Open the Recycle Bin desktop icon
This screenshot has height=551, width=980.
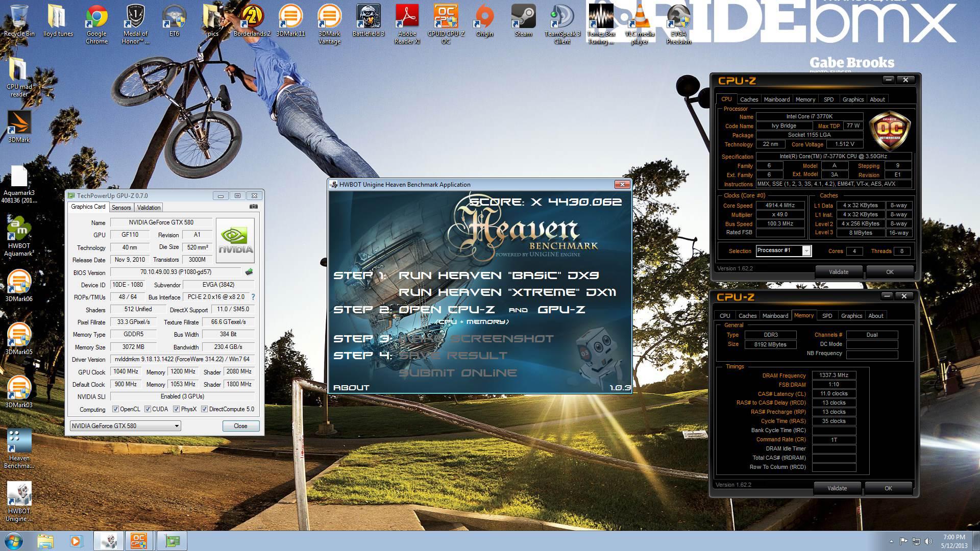coord(19,20)
